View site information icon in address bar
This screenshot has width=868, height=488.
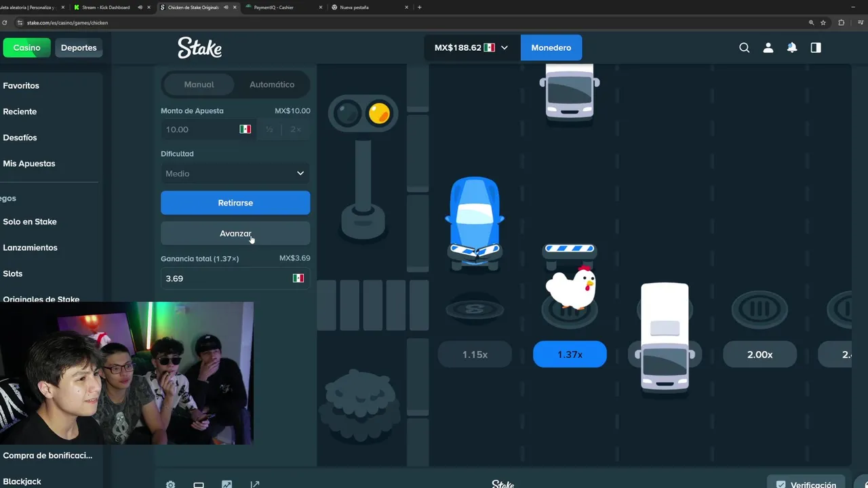point(20,22)
